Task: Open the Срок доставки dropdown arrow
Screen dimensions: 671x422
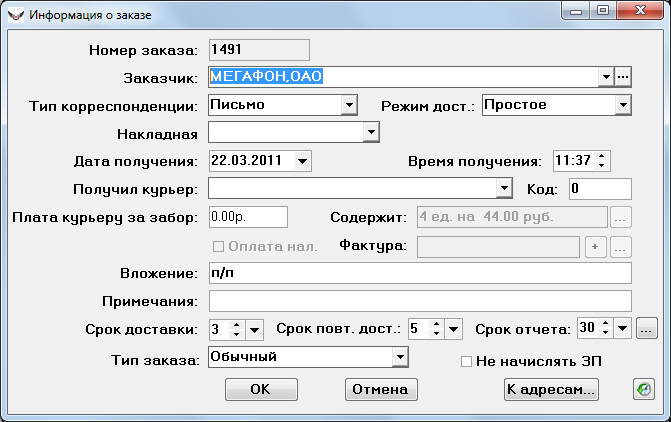Action: [255, 330]
